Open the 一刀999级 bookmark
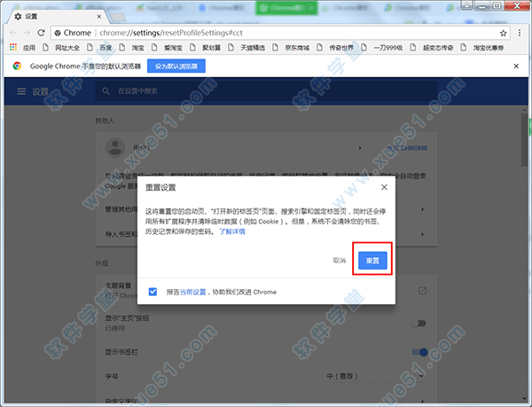 point(381,48)
